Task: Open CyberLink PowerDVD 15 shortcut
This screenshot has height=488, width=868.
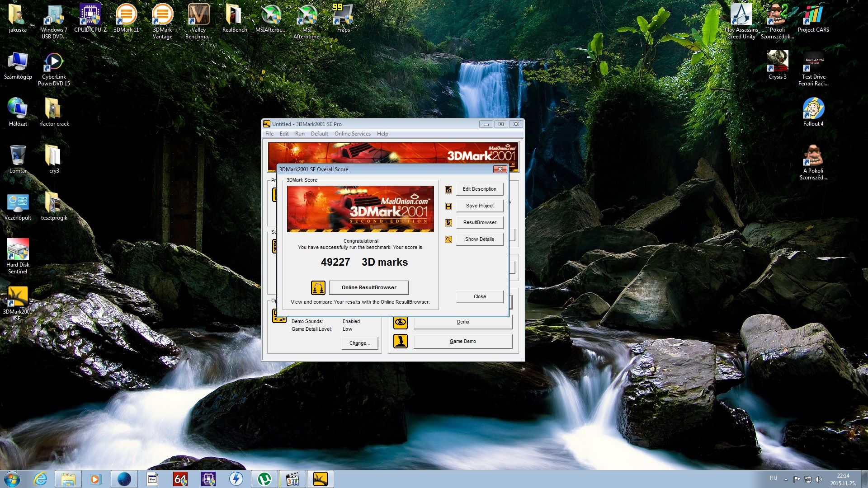Action: click(54, 69)
